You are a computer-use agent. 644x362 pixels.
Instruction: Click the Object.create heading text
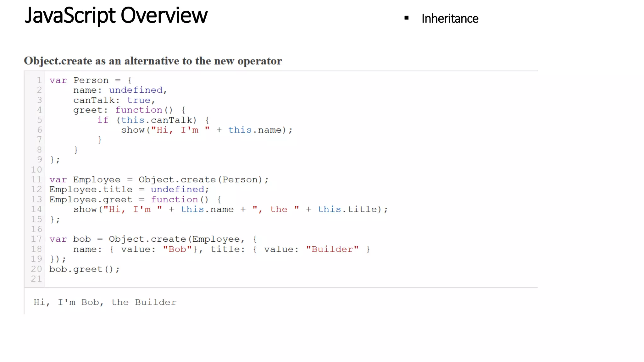coord(153,61)
